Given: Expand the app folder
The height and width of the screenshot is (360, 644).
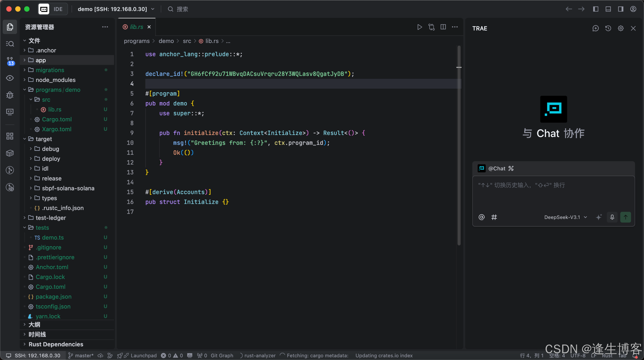Looking at the screenshot, I should click(x=67, y=60).
